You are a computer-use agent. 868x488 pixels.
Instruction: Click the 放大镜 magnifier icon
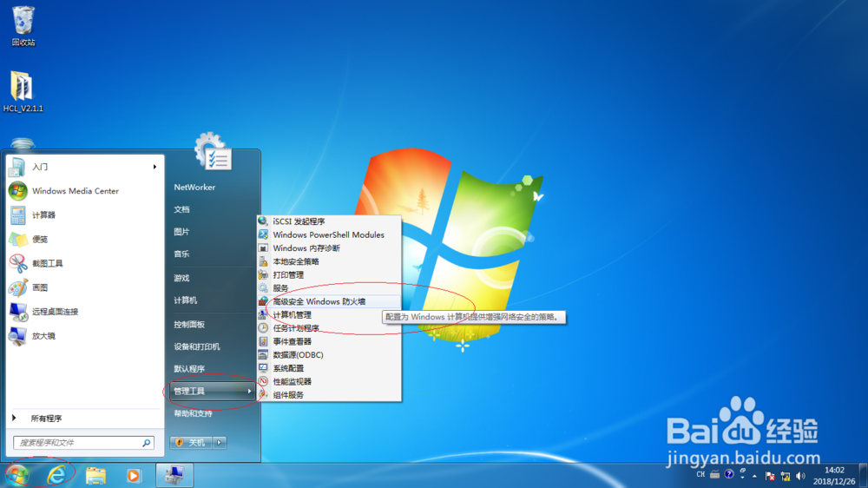pos(17,336)
